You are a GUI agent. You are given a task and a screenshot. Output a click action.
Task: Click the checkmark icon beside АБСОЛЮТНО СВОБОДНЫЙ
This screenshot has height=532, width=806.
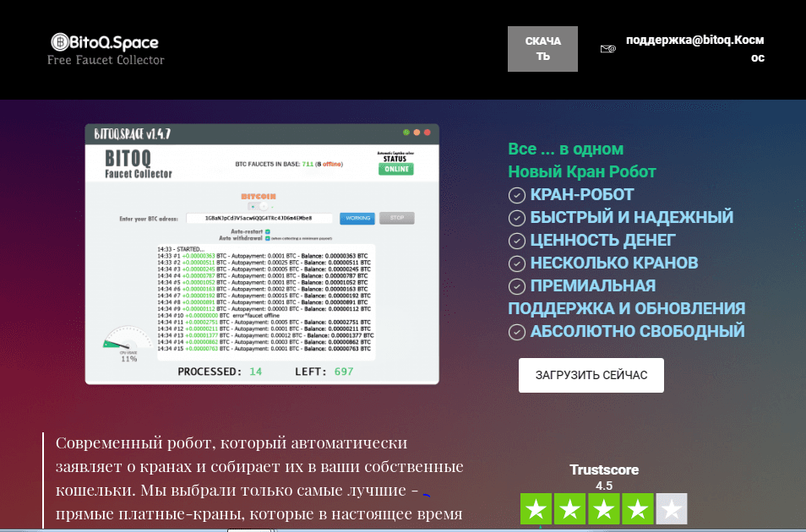click(x=515, y=332)
